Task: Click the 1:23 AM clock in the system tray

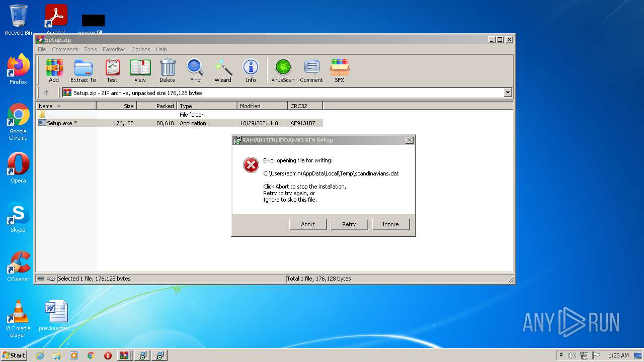Action: 618,355
